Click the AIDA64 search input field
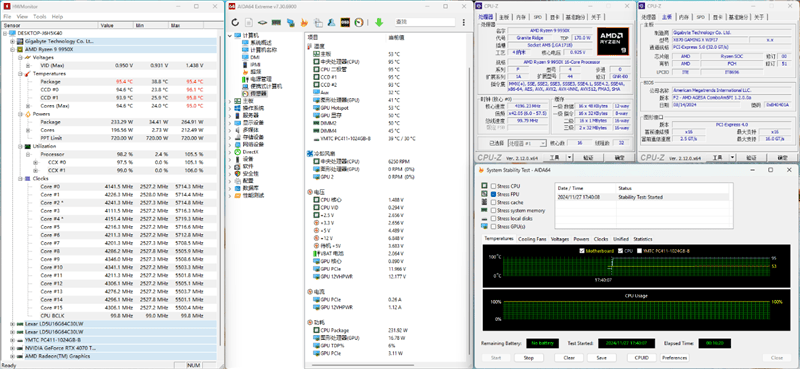The width and height of the screenshot is (800, 369). (x=424, y=22)
